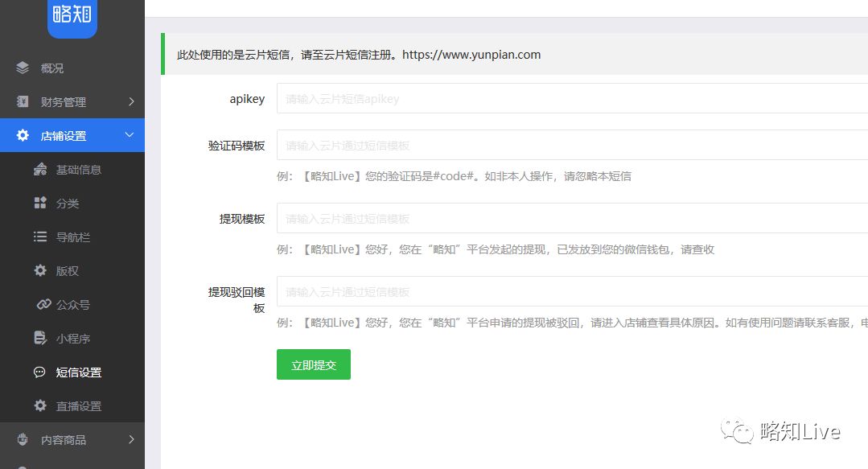The height and width of the screenshot is (469, 868).
Task: Click the 版权 gear icon
Action: click(40, 270)
